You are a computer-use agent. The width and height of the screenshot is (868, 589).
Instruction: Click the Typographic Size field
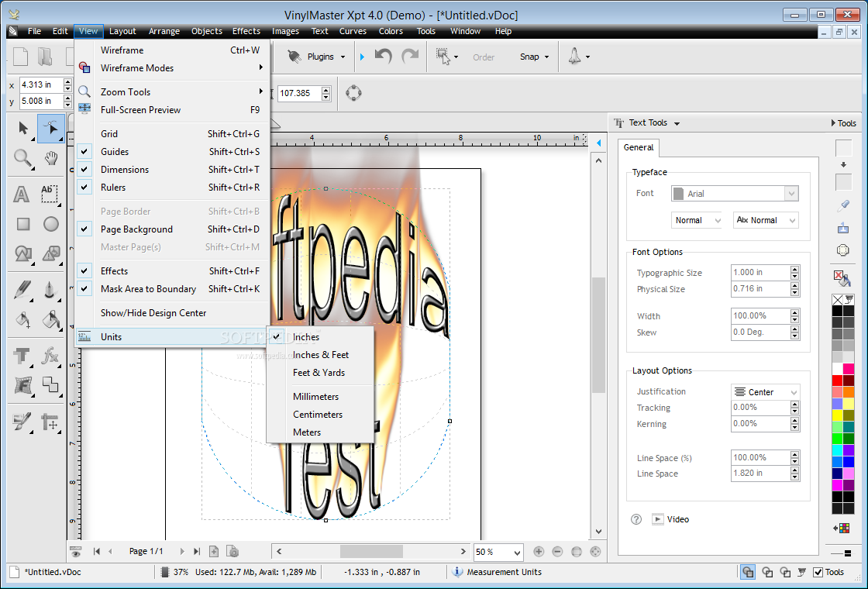click(x=759, y=272)
